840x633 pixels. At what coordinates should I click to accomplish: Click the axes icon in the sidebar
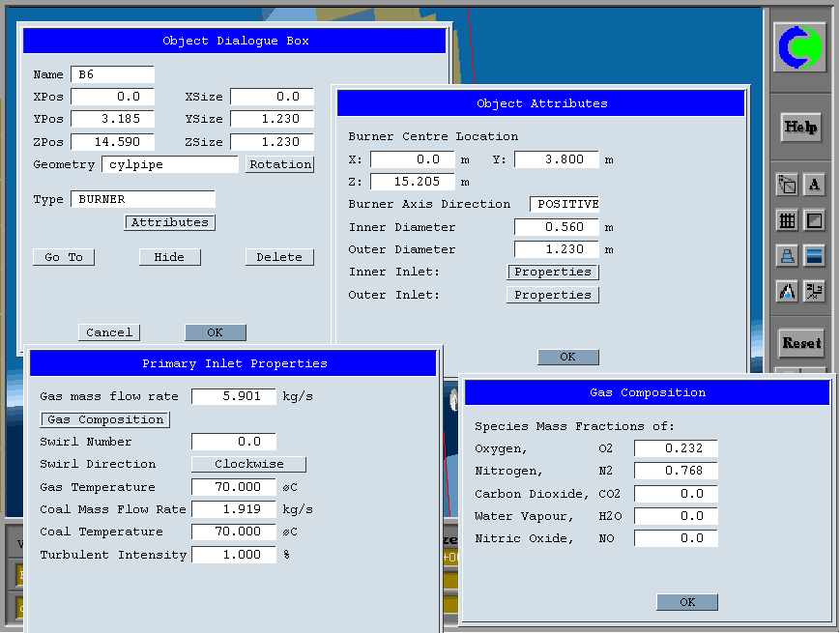point(815,291)
